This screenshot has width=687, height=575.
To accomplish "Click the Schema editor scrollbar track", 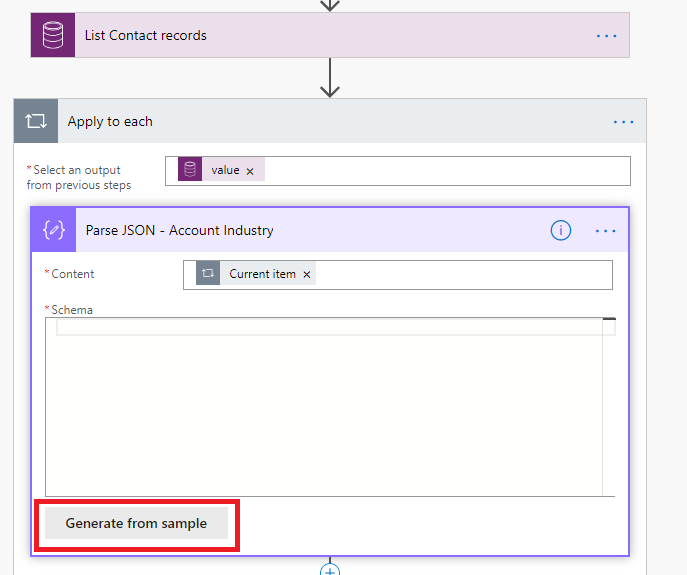I will point(609,408).
